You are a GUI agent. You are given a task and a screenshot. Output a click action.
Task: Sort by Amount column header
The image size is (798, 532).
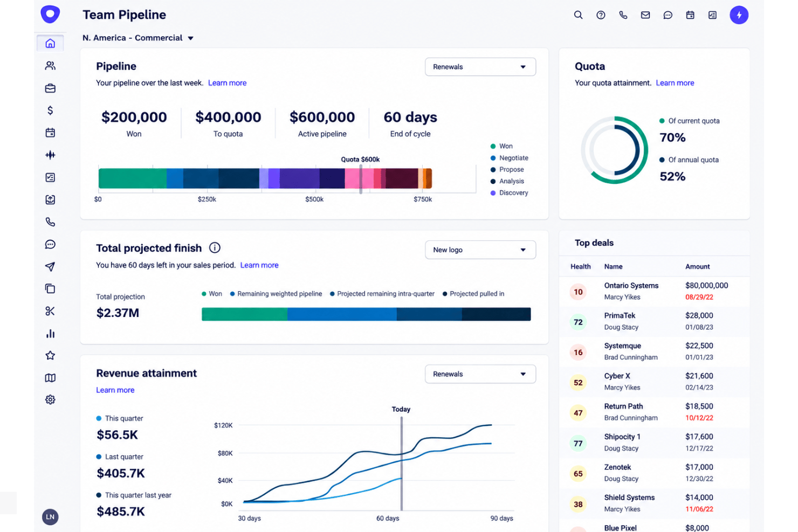pyautogui.click(x=698, y=267)
